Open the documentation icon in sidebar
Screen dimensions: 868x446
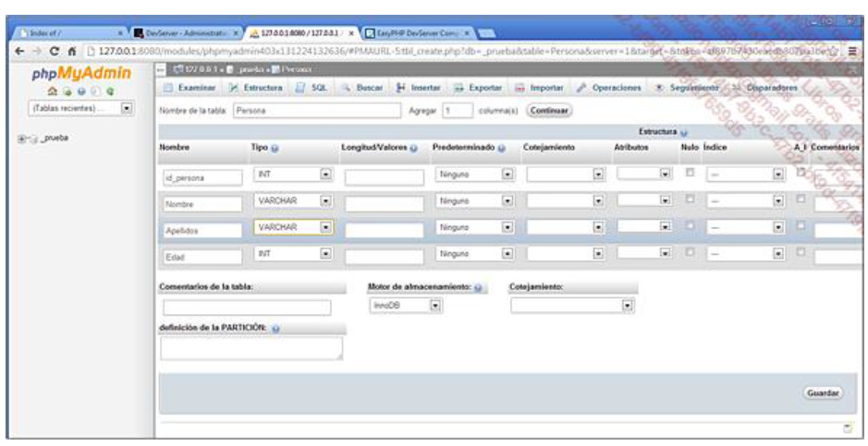(x=95, y=91)
